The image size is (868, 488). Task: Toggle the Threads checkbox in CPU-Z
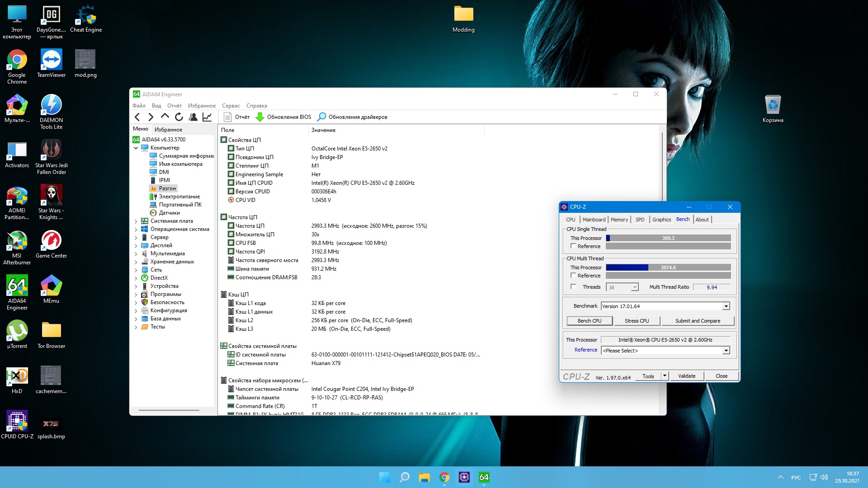click(x=573, y=287)
